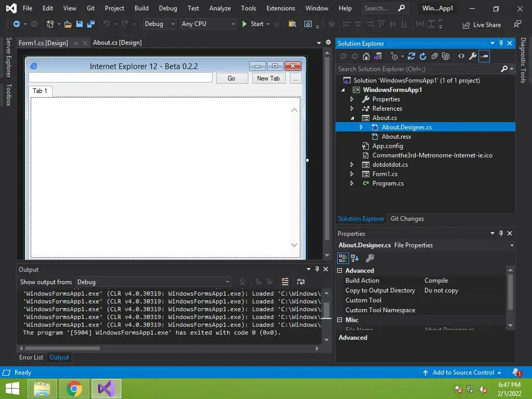Expand the Program.cs node
The height and width of the screenshot is (399, 532).
pyautogui.click(x=352, y=183)
